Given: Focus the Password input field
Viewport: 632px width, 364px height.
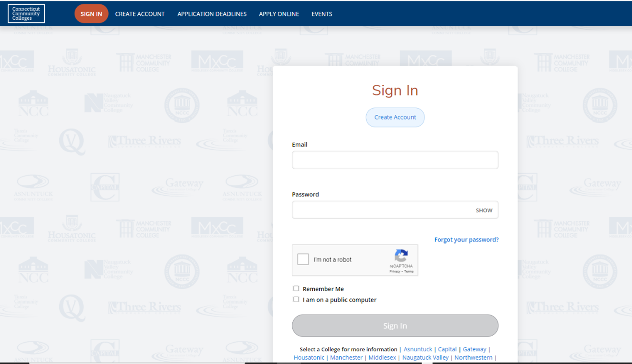Looking at the screenshot, I should [395, 210].
